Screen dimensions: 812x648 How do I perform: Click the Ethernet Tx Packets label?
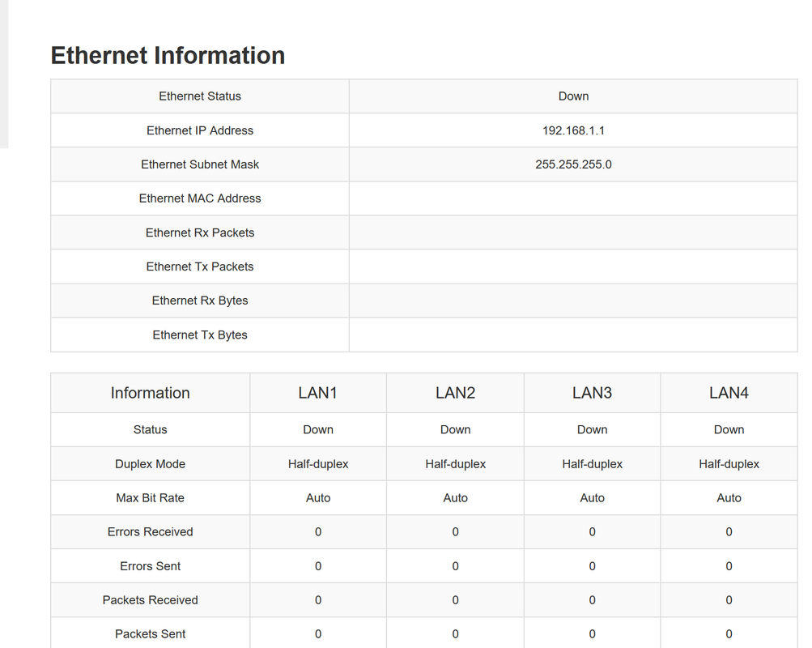coord(200,266)
